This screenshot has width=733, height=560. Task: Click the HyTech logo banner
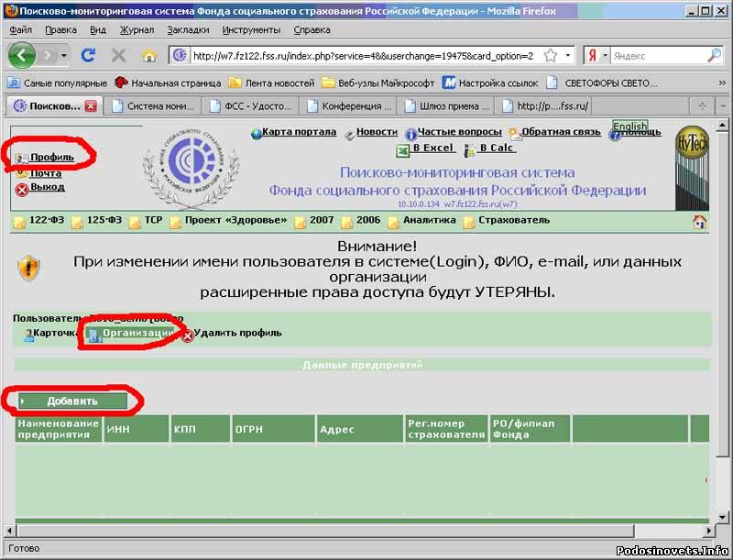[692, 168]
